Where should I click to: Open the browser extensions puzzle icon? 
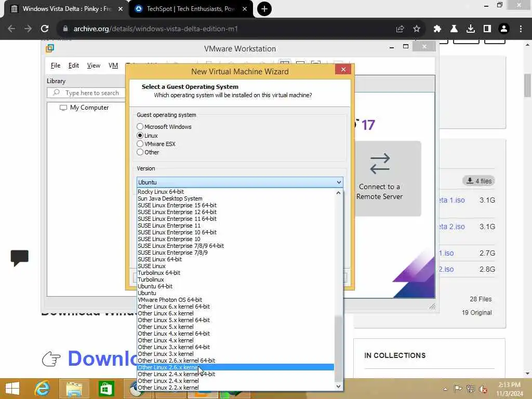coord(437,29)
